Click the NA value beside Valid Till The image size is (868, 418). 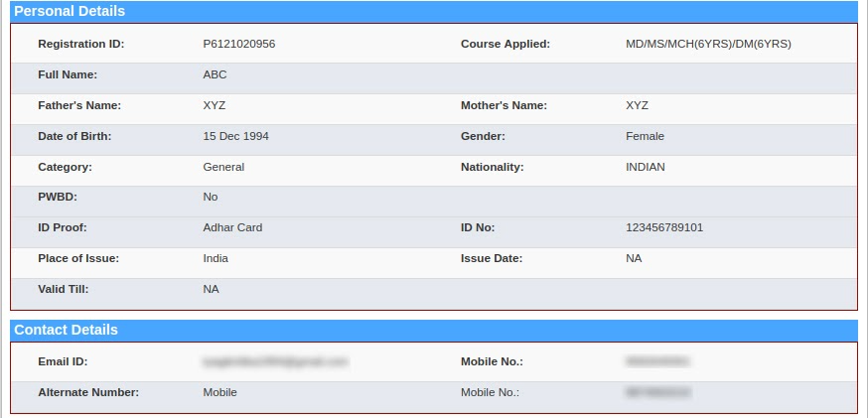[211, 289]
